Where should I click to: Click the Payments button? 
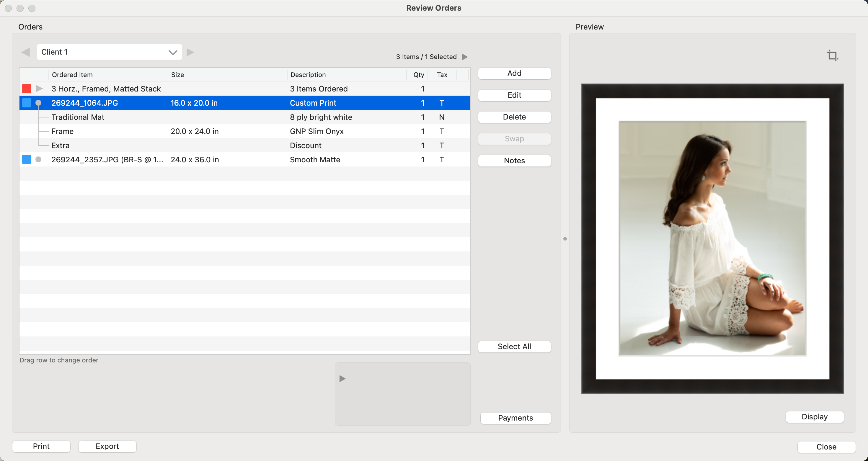pos(515,418)
